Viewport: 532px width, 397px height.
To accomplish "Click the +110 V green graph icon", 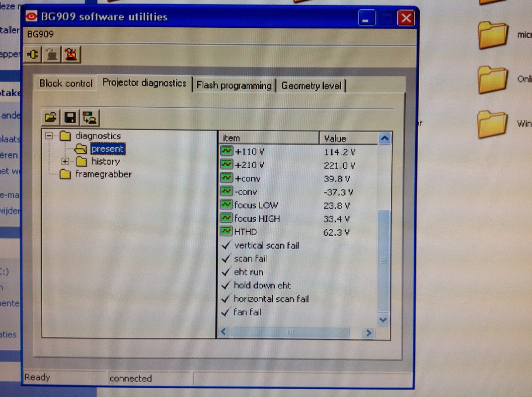I will click(x=227, y=150).
